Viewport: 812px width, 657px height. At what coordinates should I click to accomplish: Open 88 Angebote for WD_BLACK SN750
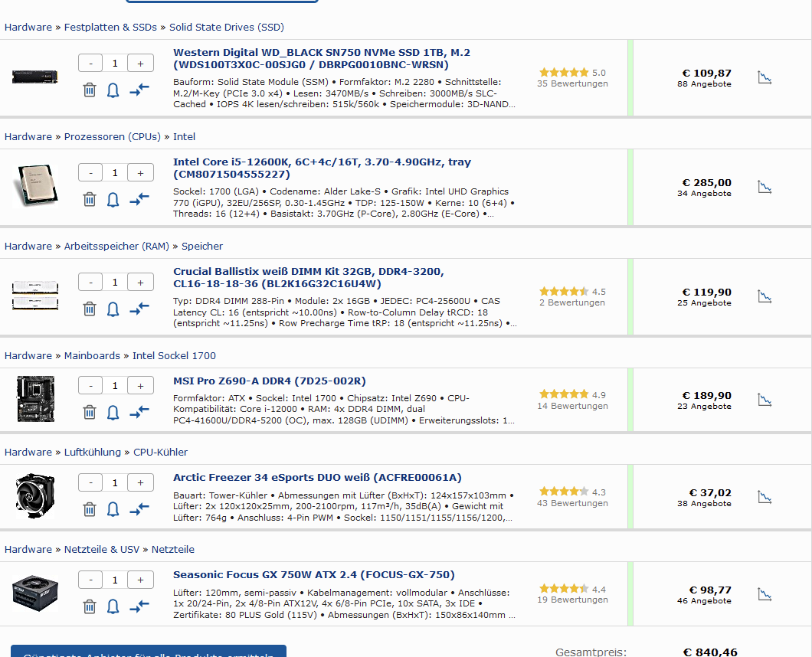[704, 84]
